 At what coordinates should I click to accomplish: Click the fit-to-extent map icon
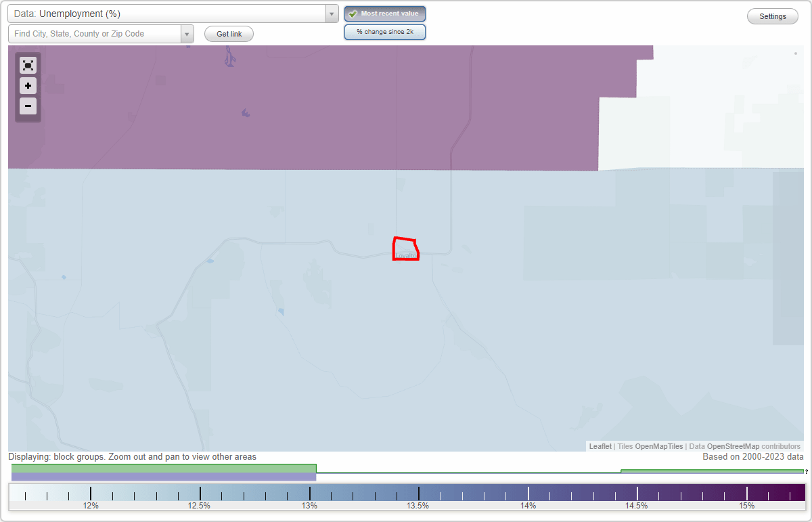[28, 65]
